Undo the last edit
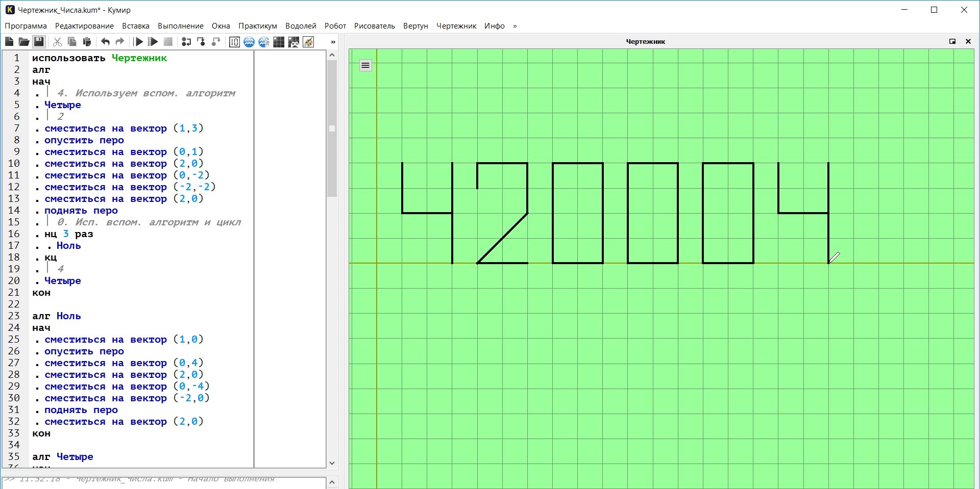The width and height of the screenshot is (980, 489). tap(105, 42)
